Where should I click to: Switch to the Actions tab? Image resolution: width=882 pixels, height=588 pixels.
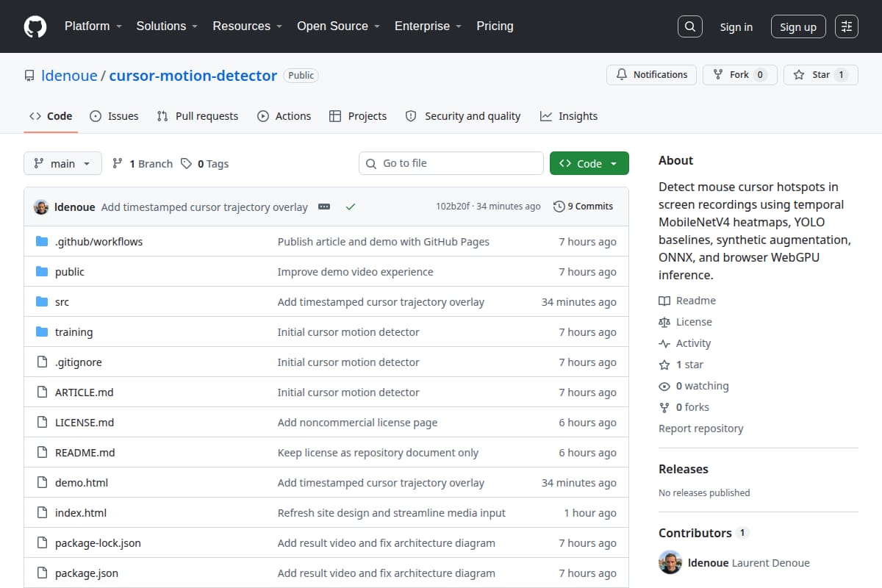[284, 116]
